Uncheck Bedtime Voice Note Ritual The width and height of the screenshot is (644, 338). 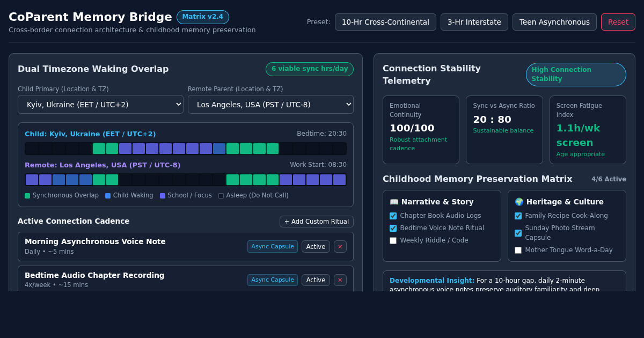pyautogui.click(x=393, y=228)
